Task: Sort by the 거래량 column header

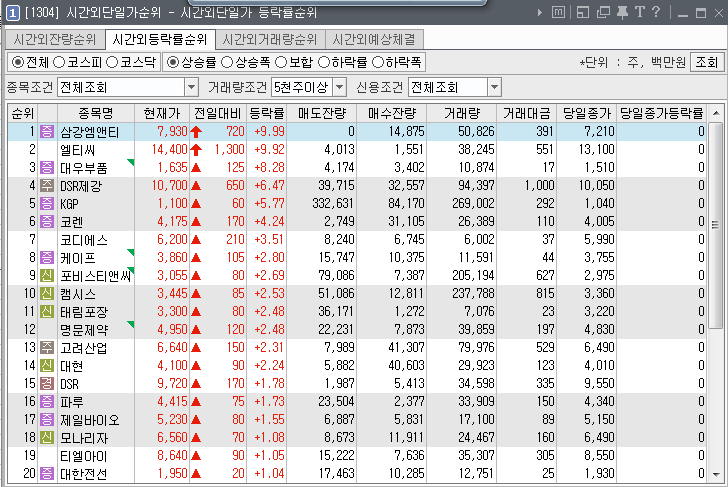Action: tap(462, 113)
